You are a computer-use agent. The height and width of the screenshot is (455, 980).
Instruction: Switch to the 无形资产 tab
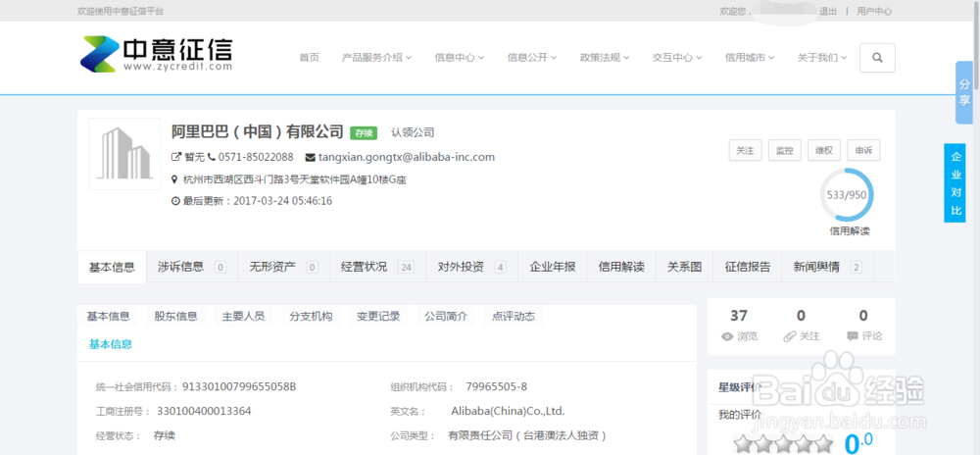point(284,268)
